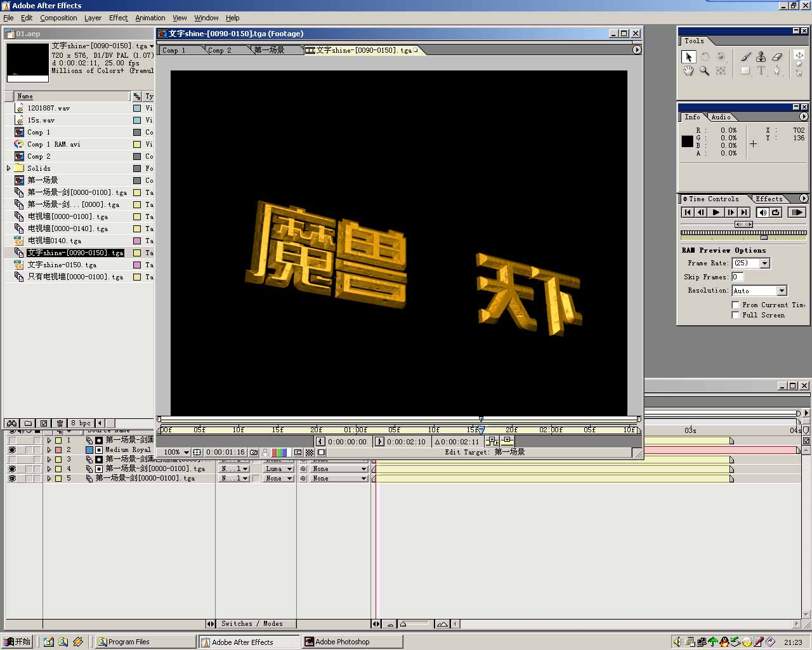Click the RGB channels icon in footage viewer

click(278, 453)
